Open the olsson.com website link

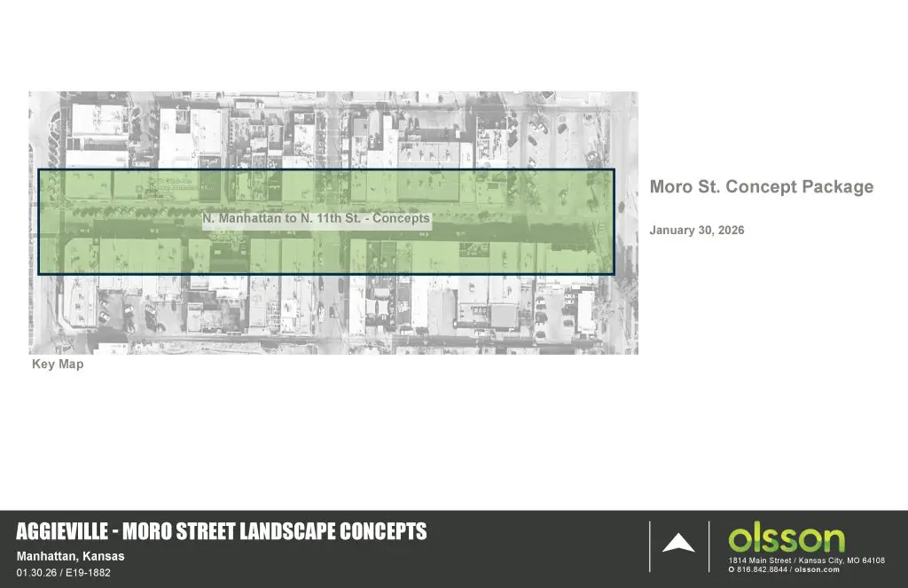pos(817,569)
